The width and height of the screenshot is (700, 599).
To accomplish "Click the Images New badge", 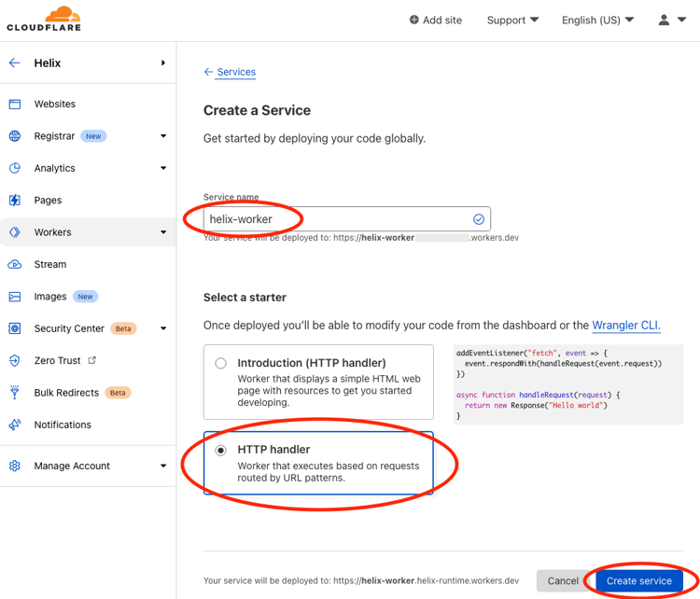I will pyautogui.click(x=85, y=297).
